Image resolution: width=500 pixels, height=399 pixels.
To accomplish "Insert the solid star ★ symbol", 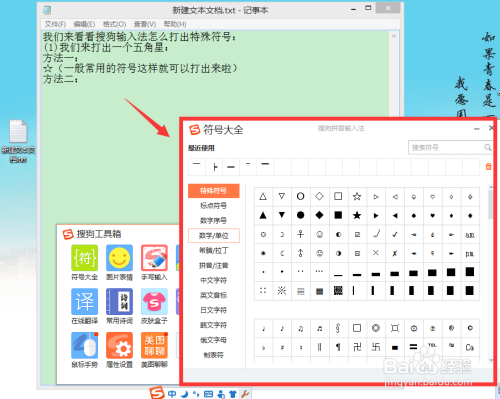I will pyautogui.click(x=357, y=215).
